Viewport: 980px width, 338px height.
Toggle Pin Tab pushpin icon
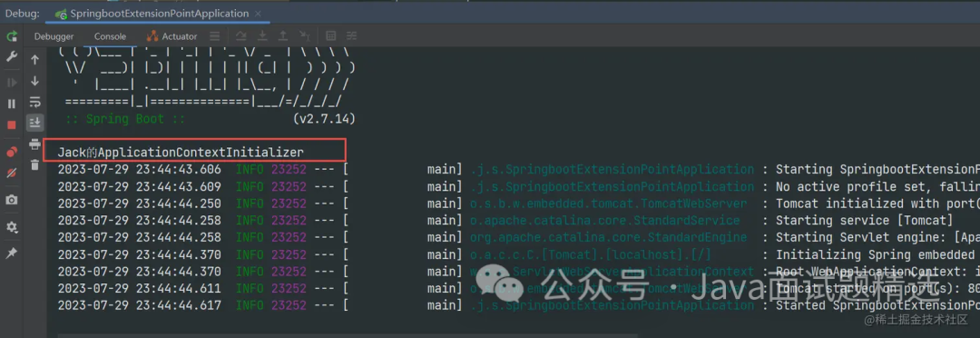pos(12,253)
